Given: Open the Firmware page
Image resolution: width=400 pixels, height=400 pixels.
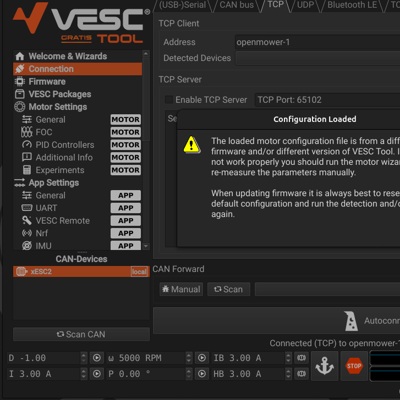Looking at the screenshot, I should (77, 81).
